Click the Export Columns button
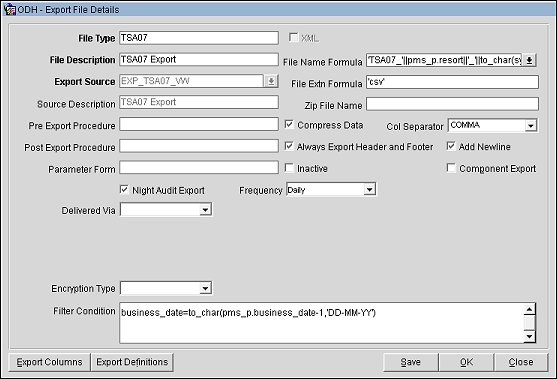 (49, 362)
